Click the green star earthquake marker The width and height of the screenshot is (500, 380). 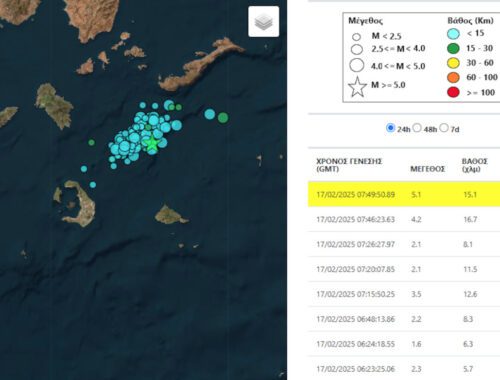[x=152, y=143]
